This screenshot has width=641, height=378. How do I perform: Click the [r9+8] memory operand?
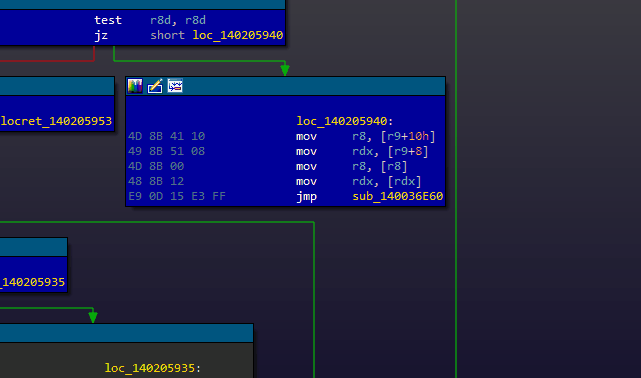[408, 152]
